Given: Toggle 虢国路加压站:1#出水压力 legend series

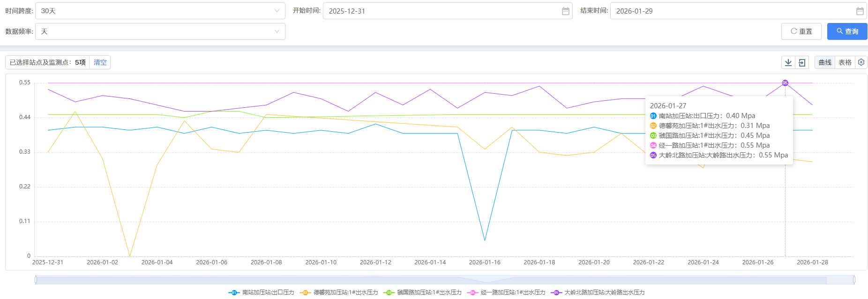Looking at the screenshot, I should [422, 292].
